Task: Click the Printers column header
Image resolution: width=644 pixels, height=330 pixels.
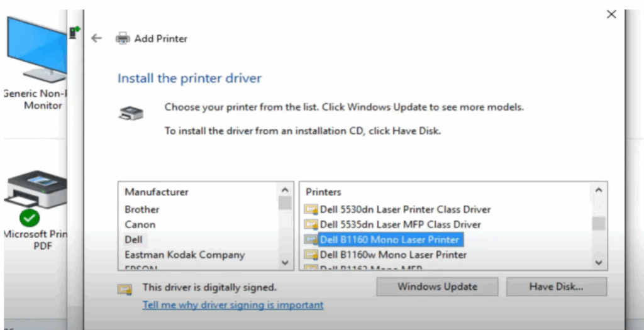Action: pyautogui.click(x=323, y=192)
